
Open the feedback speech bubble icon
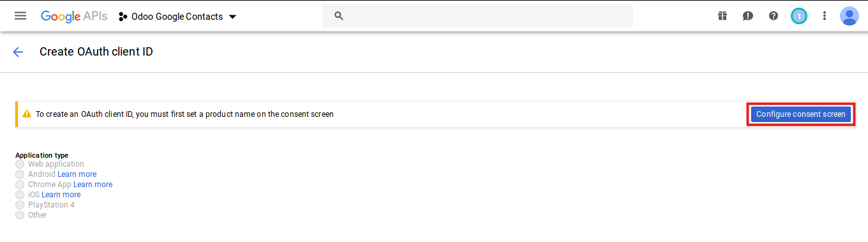point(748,16)
